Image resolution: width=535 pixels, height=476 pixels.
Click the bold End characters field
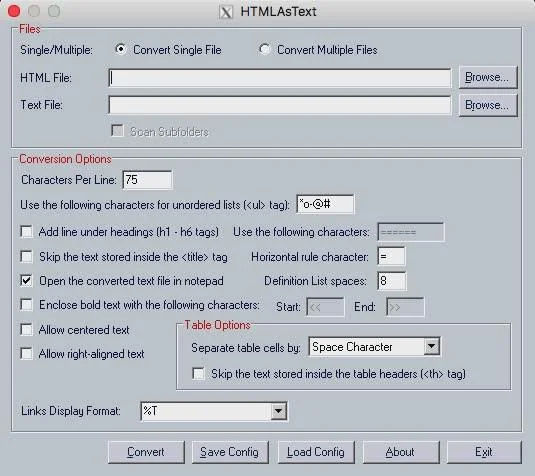[405, 307]
